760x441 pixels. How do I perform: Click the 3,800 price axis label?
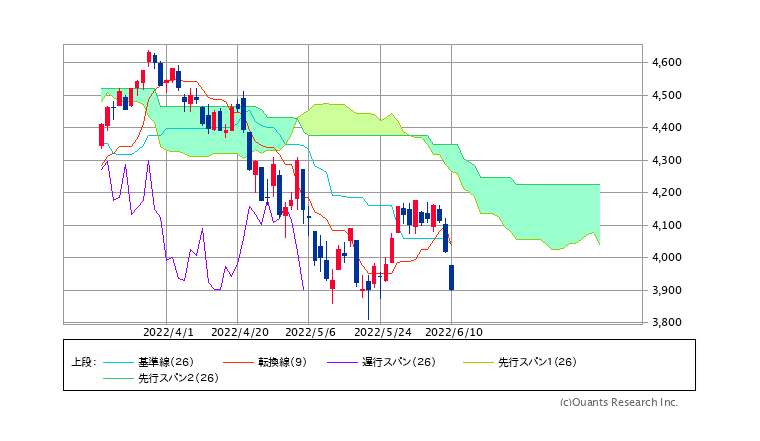(x=666, y=322)
